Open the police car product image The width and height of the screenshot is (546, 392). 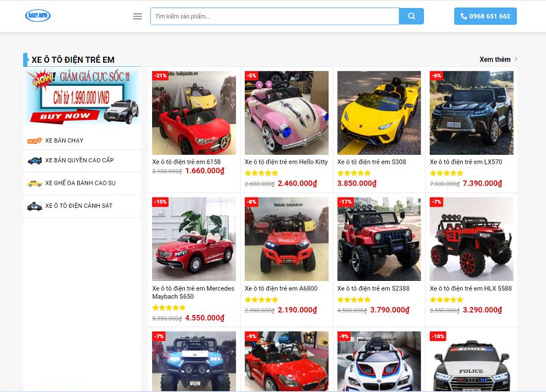click(472, 361)
